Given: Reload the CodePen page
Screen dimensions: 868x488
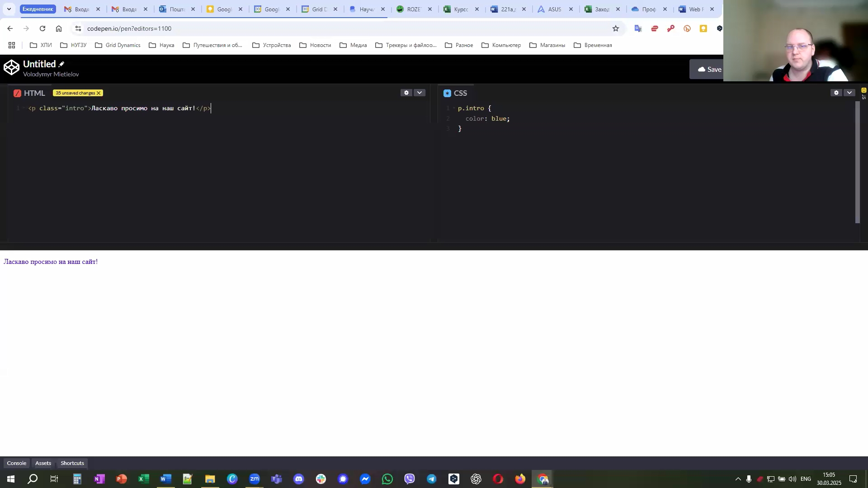Looking at the screenshot, I should 42,28.
